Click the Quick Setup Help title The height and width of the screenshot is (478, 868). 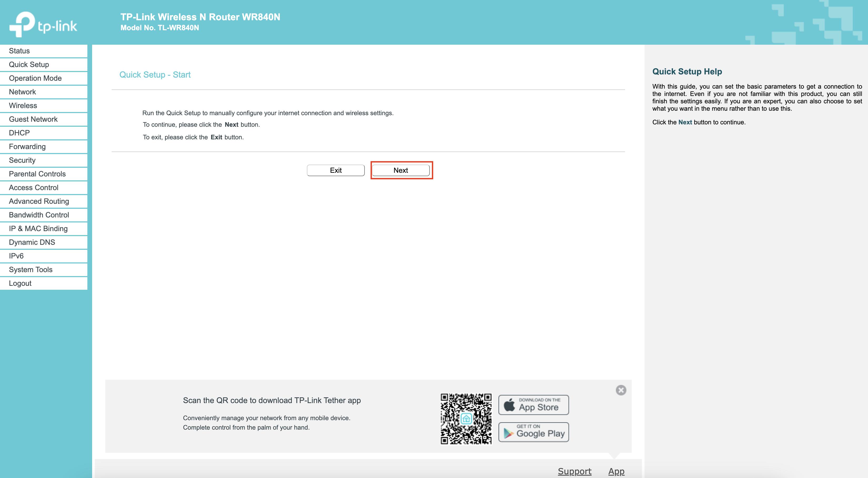coord(687,72)
